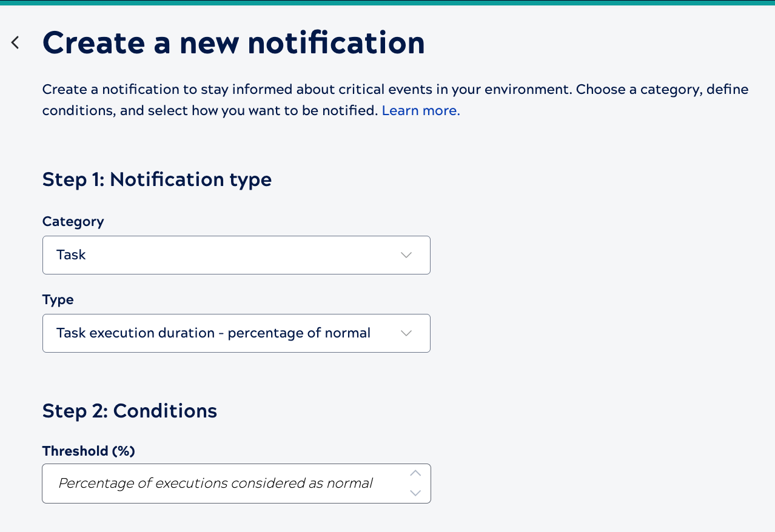Image resolution: width=775 pixels, height=532 pixels.
Task: Increase the Threshold value with the up arrow
Action: (x=415, y=473)
